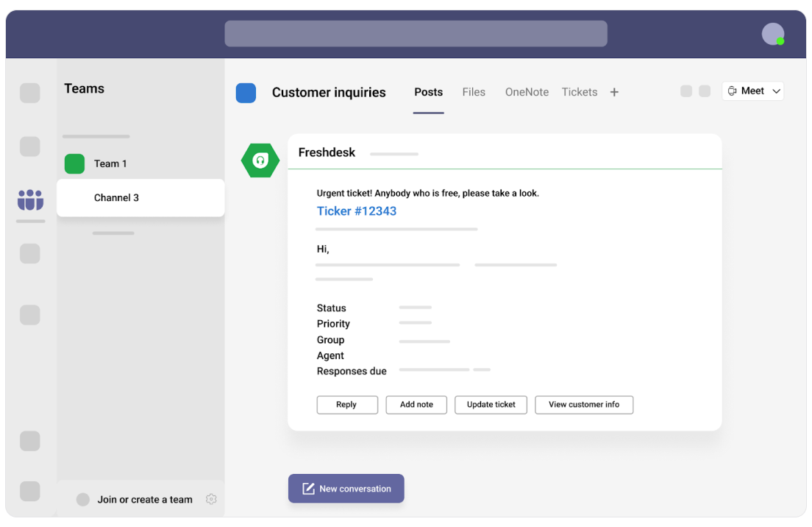Image resolution: width=812 pixels, height=527 pixels.
Task: Open the Ticker #12343 link
Action: click(357, 211)
